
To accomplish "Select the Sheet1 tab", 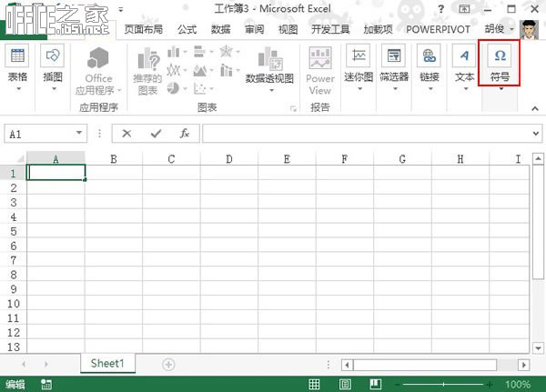I will (x=107, y=364).
